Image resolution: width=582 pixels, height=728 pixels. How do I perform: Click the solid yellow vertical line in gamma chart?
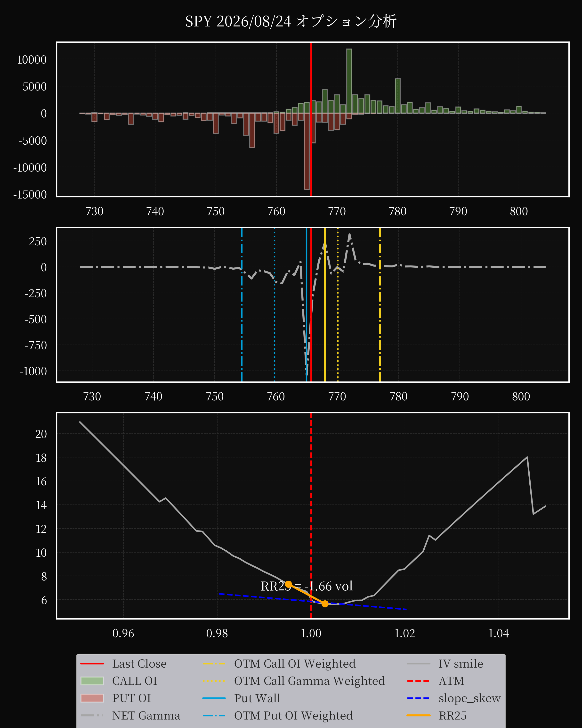(x=325, y=305)
